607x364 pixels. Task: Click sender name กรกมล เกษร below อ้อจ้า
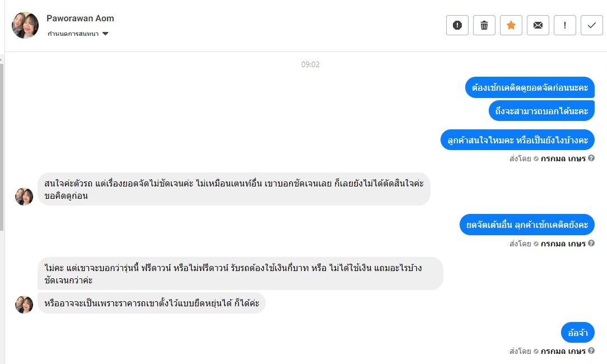point(563,351)
